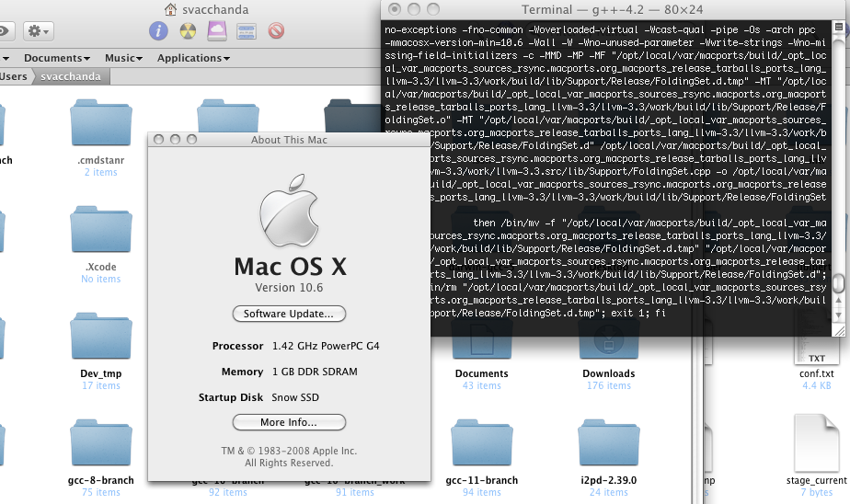The image size is (850, 504).
Task: Click the Terminal window resize grip
Action: 839,330
